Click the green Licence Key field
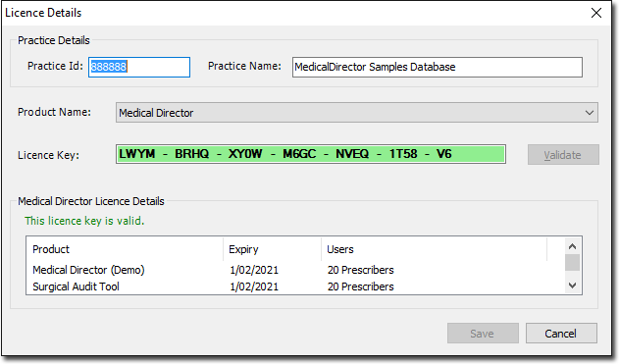Image resolution: width=619 pixels, height=364 pixels. (311, 154)
